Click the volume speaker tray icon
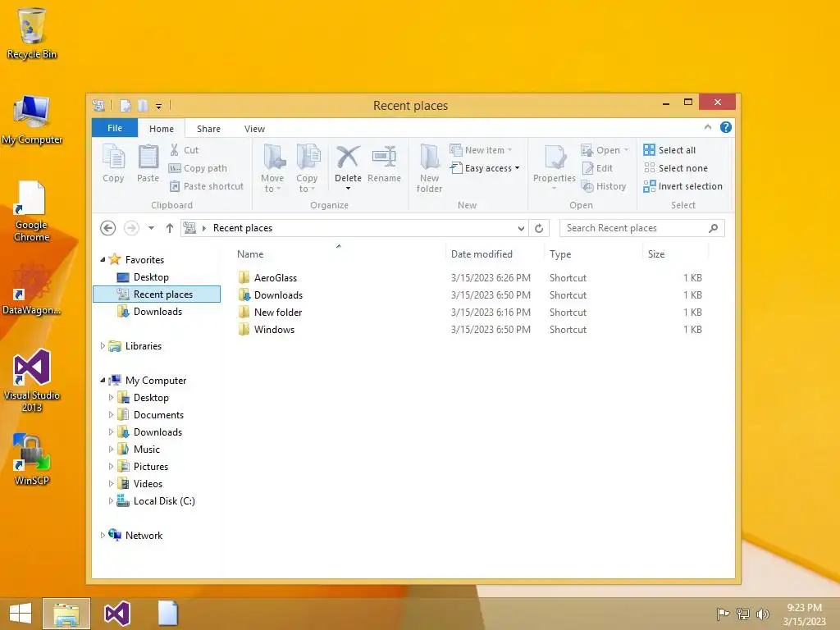The image size is (840, 630). coord(762,614)
